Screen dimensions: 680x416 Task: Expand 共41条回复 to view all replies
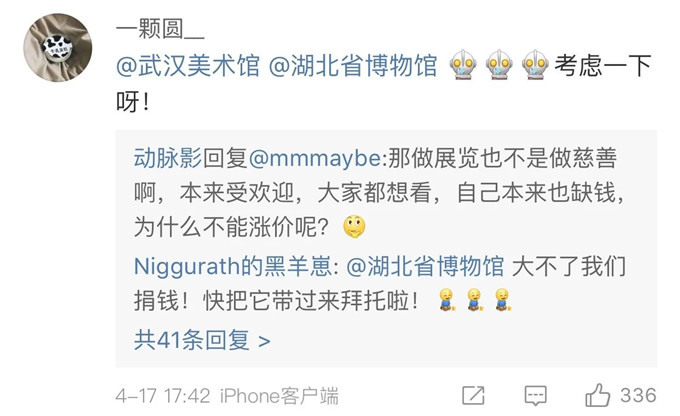(x=202, y=340)
